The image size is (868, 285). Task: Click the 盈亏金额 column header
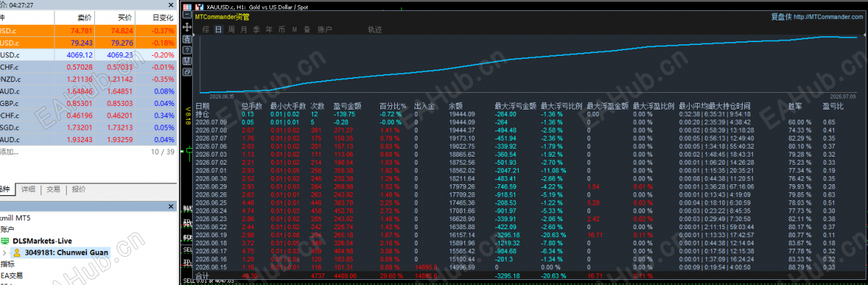[347, 106]
